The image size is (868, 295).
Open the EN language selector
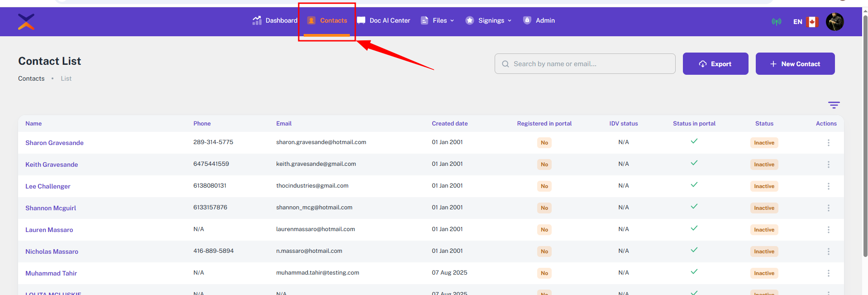(797, 22)
